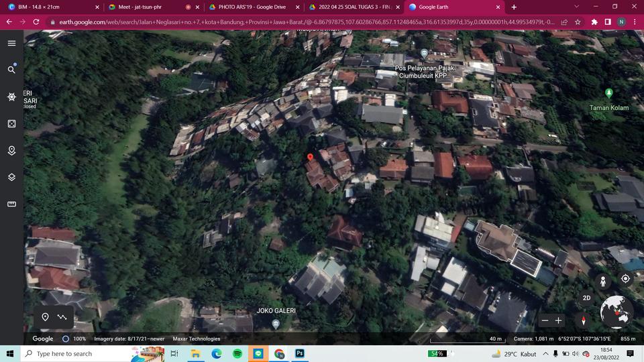Click the zoom in plus button
The width and height of the screenshot is (644, 362).
coord(559,320)
